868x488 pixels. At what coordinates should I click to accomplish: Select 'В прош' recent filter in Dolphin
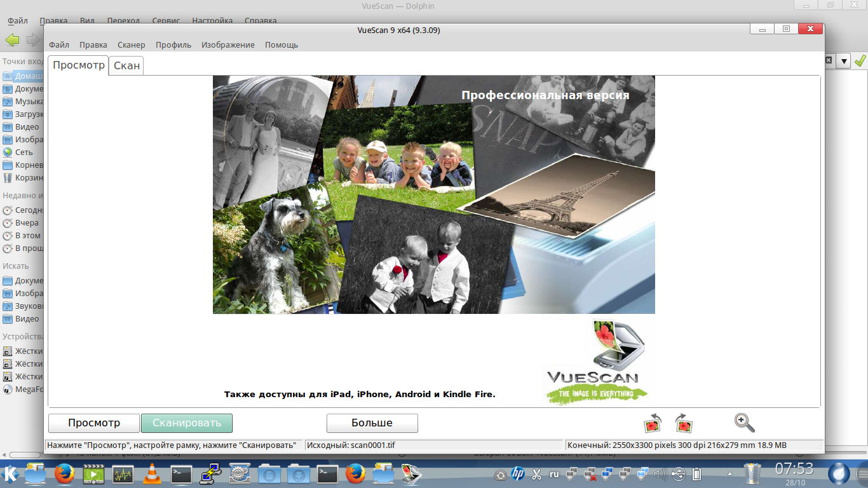click(x=23, y=248)
